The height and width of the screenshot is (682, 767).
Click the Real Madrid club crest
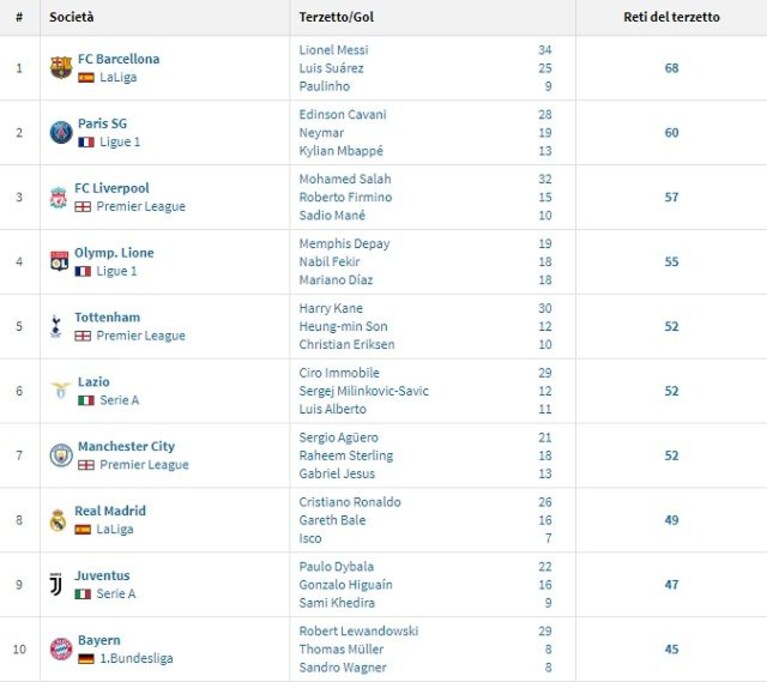58,520
